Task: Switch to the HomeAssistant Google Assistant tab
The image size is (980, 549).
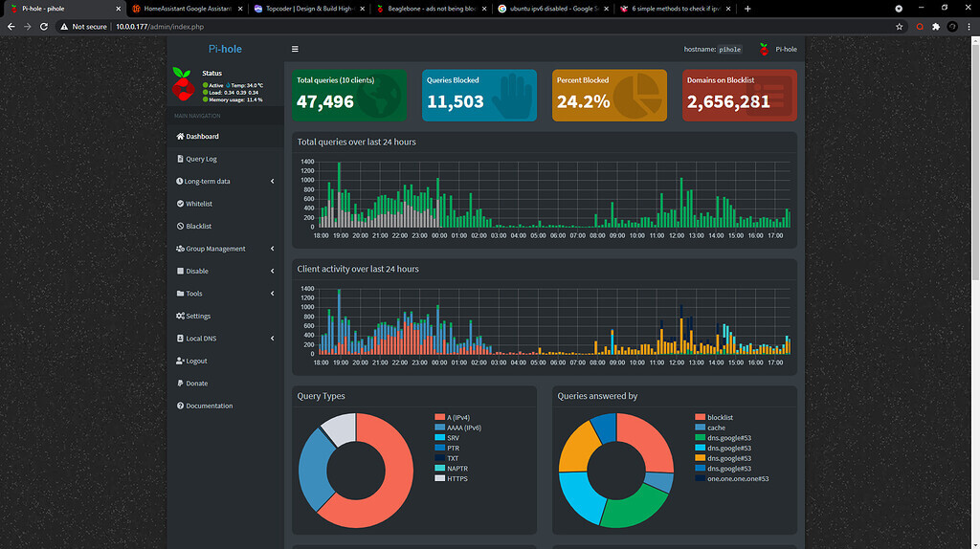Action: point(186,9)
